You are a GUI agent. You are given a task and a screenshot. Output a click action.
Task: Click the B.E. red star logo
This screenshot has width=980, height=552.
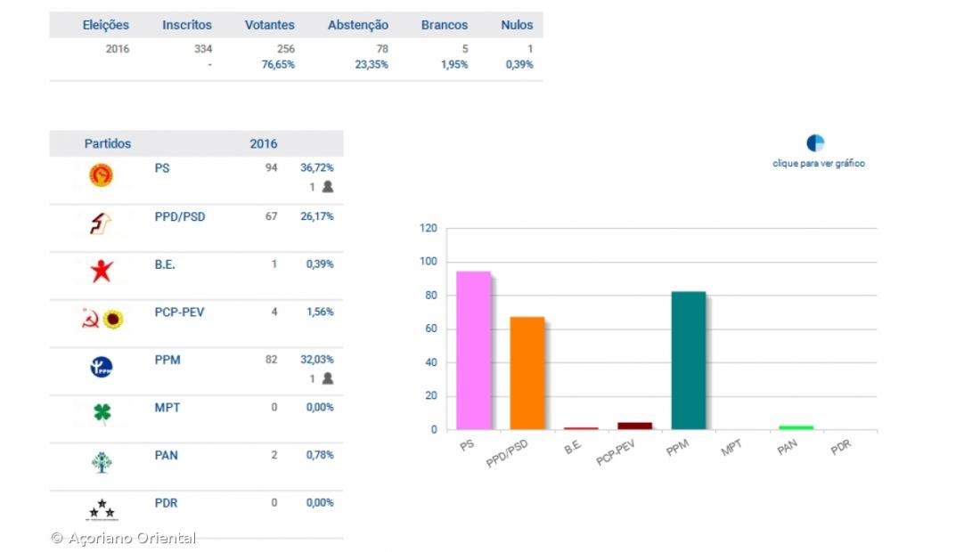101,272
